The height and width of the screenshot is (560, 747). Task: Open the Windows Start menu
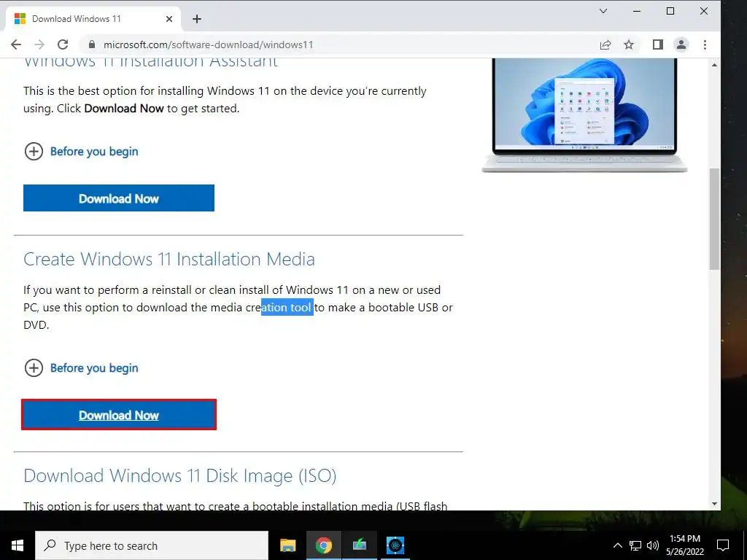(18, 545)
